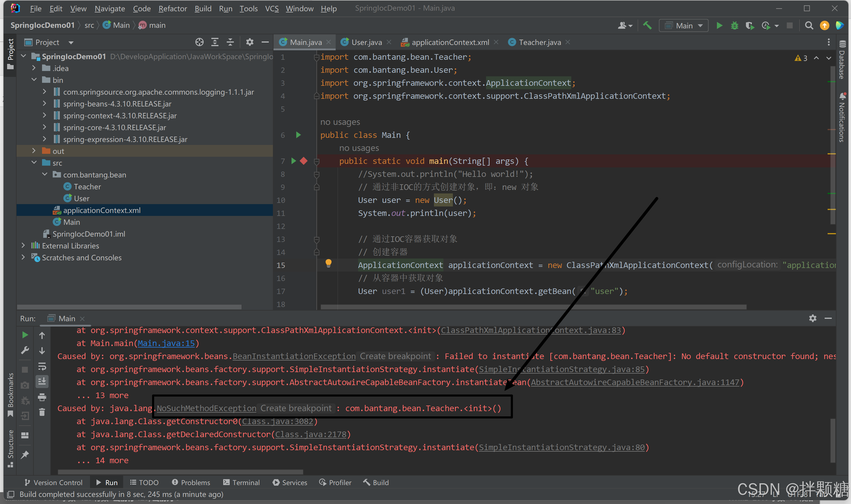Viewport: 851px width, 504px height.
Task: Open the Terminal tool window button
Action: (x=241, y=482)
